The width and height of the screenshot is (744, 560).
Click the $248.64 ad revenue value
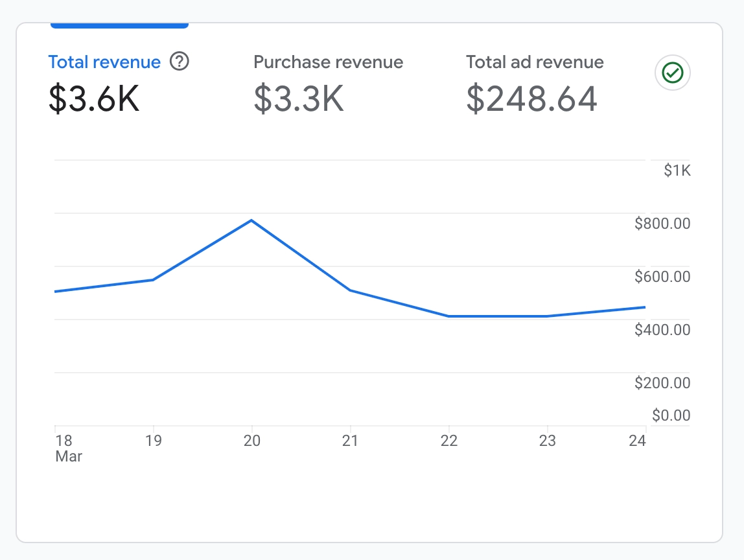pos(531,99)
